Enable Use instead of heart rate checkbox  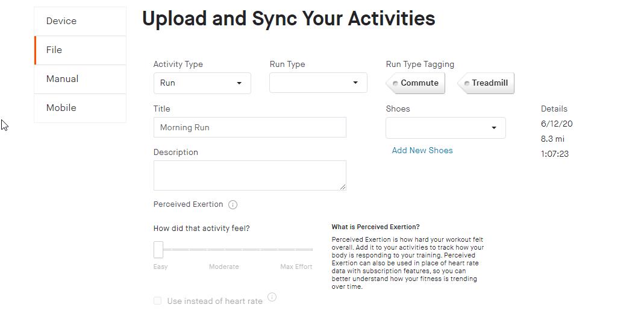pyautogui.click(x=157, y=301)
